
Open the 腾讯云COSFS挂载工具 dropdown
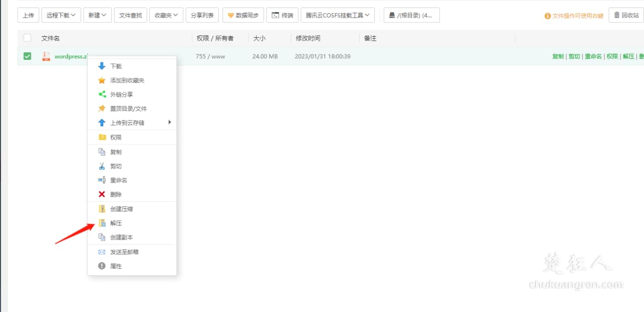pyautogui.click(x=338, y=15)
